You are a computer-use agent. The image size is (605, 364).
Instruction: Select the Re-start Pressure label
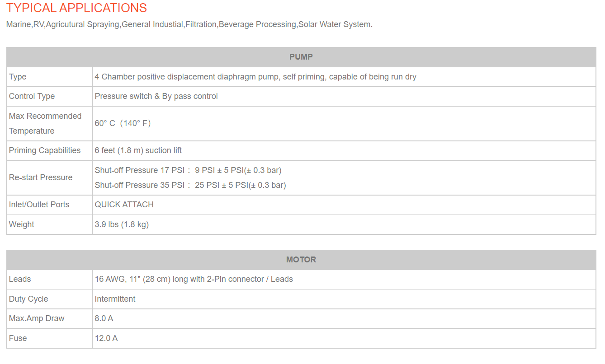click(x=41, y=177)
